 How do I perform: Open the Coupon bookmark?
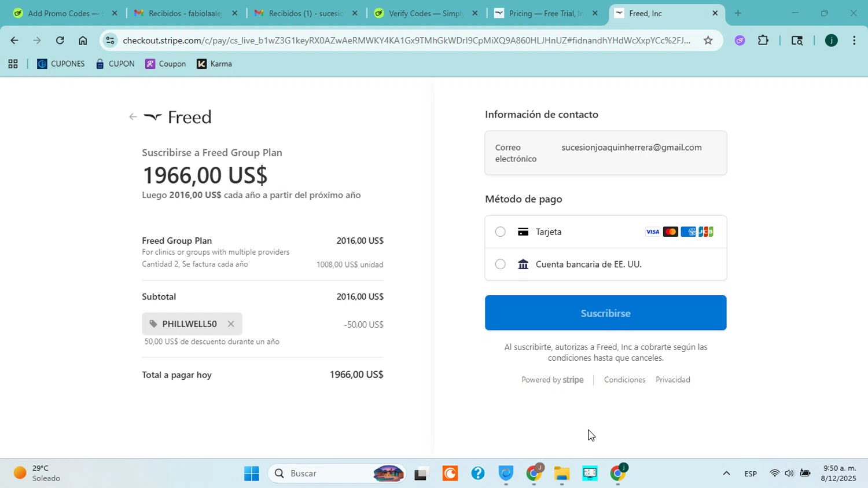coord(166,64)
